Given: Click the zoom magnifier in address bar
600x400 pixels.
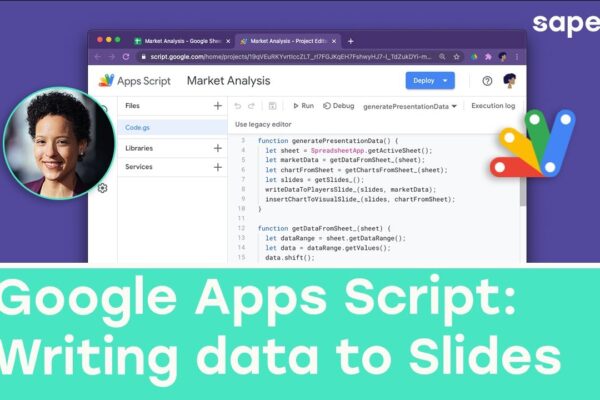Looking at the screenshot, I should click(442, 57).
